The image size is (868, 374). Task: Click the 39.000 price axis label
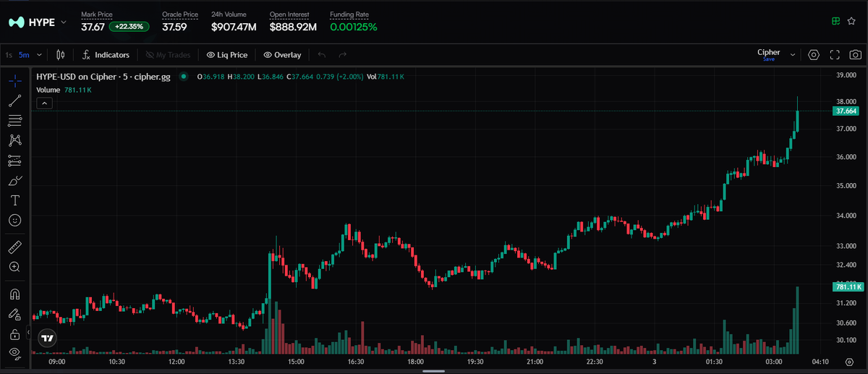846,75
